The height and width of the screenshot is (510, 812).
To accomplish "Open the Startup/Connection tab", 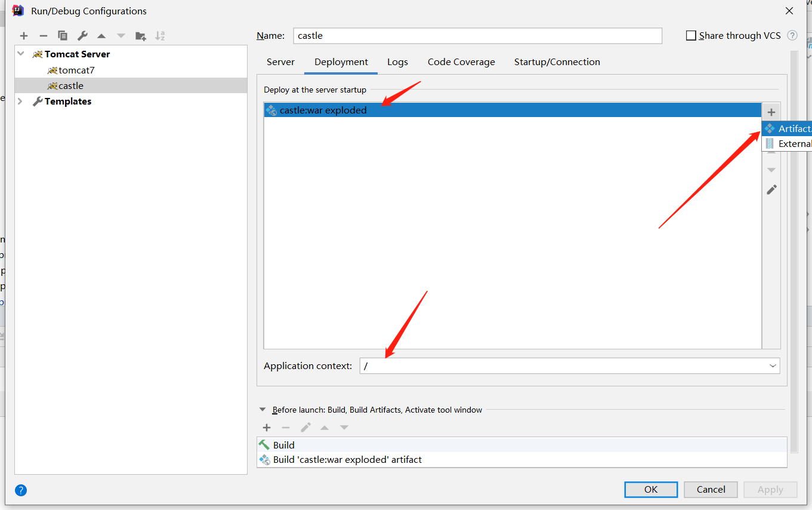I will click(557, 62).
